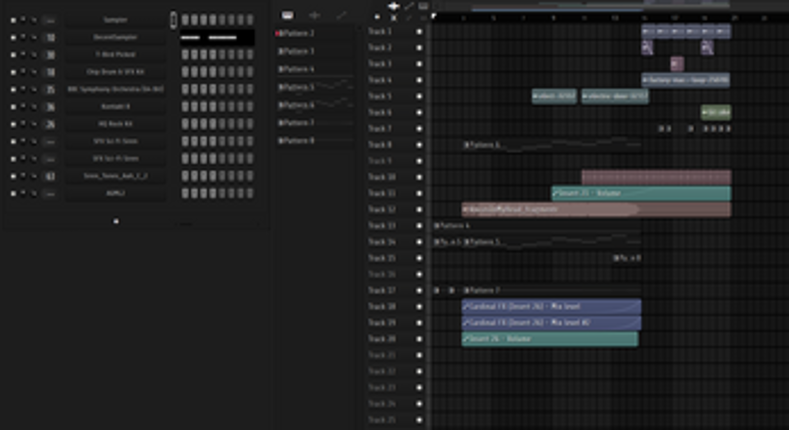Mute the BBC Symphony Orchestra channel
The image size is (789, 430).
13,90
